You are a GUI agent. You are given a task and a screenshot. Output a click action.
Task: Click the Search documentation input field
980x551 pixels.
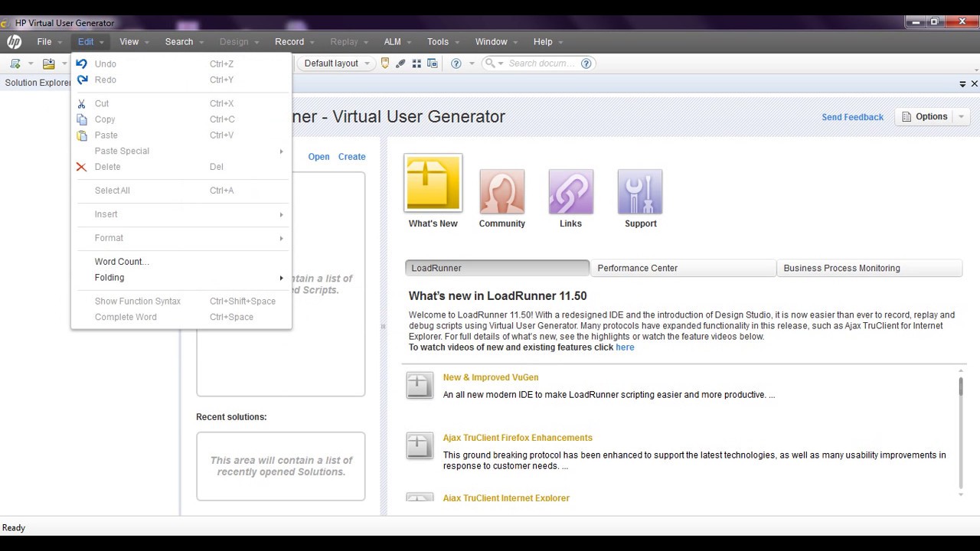click(x=542, y=64)
